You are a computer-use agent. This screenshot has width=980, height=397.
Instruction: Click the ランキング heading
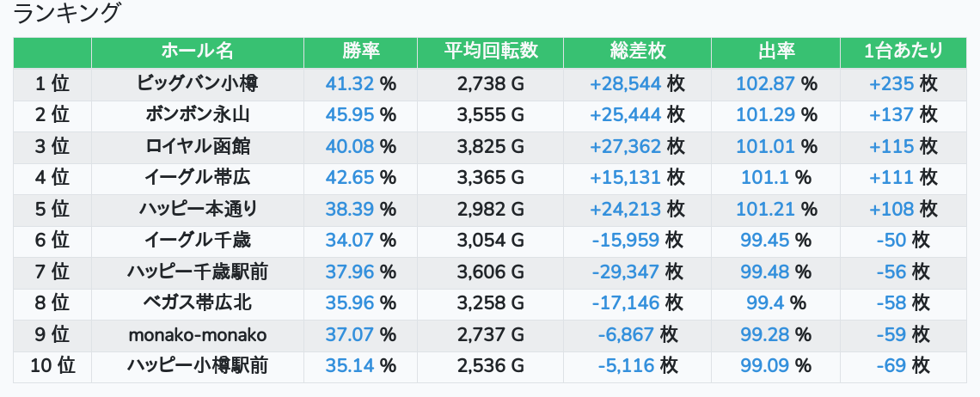pos(67,14)
